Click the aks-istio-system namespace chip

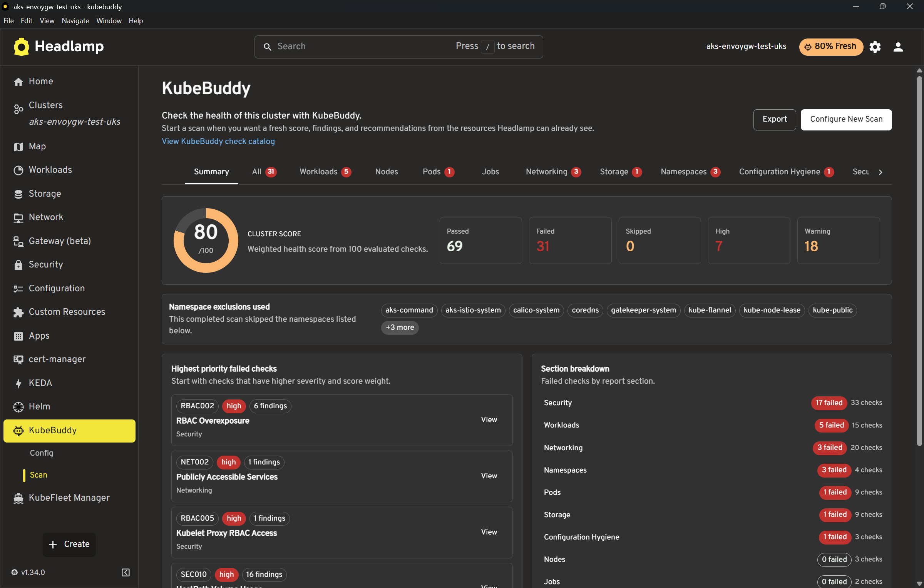pos(473,310)
